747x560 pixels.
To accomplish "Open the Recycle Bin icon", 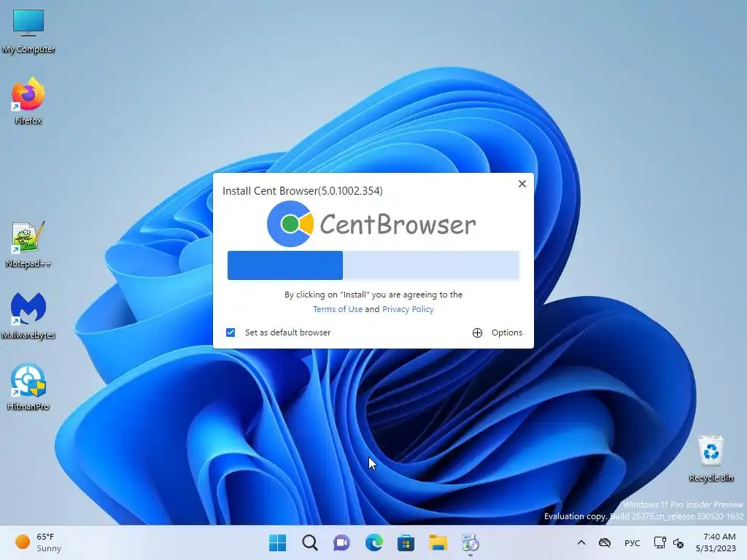I will tap(711, 459).
